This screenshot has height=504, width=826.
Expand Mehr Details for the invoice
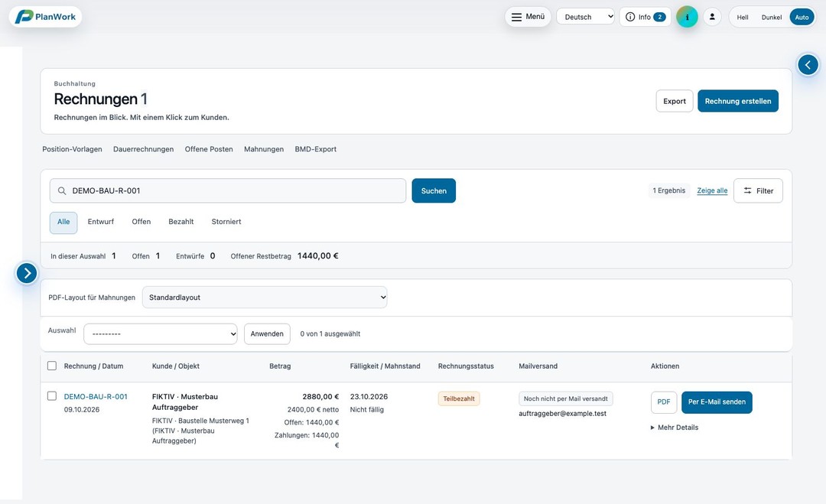675,427
